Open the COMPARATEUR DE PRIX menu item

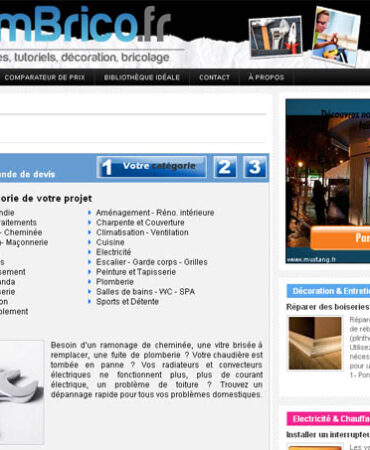pos(45,77)
